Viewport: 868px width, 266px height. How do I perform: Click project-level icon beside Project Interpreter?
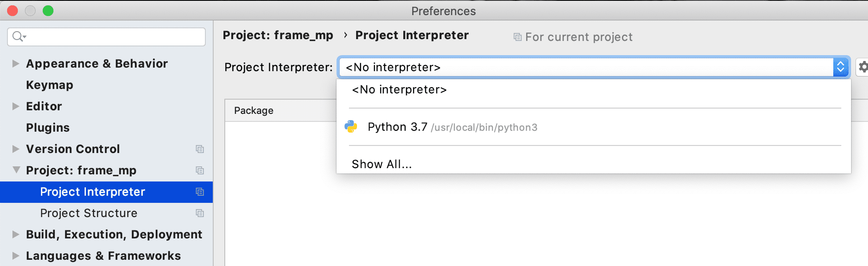coord(200,192)
